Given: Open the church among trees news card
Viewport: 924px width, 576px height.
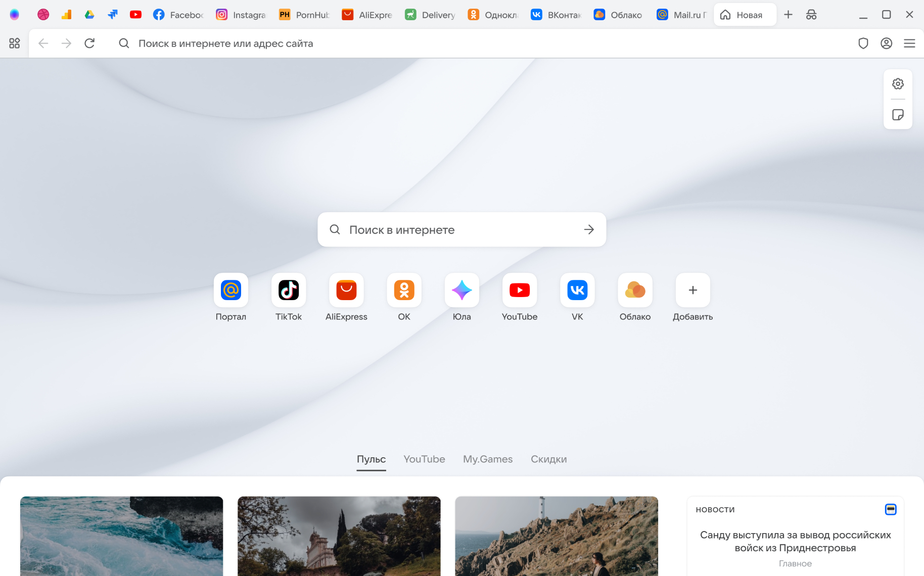Looking at the screenshot, I should pos(339,536).
